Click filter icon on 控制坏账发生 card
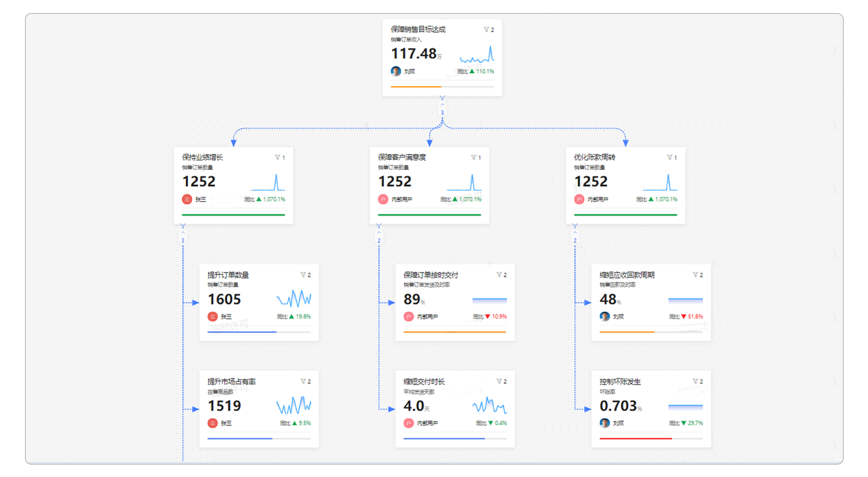The image size is (868, 477). 695,382
